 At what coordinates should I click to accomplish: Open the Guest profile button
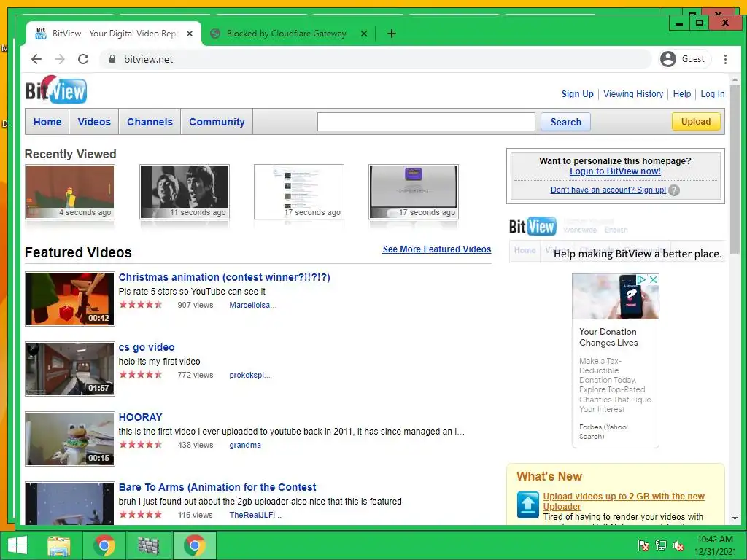coord(684,59)
